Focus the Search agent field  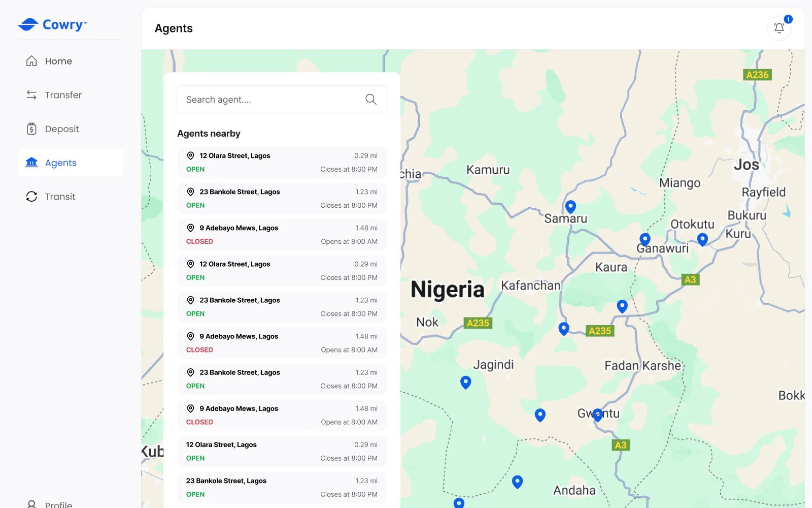(282, 100)
